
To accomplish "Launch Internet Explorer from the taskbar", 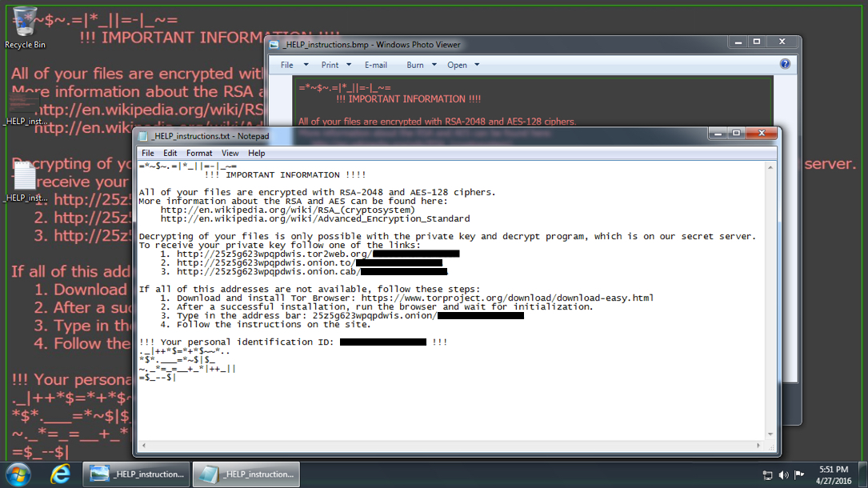I will (x=59, y=474).
